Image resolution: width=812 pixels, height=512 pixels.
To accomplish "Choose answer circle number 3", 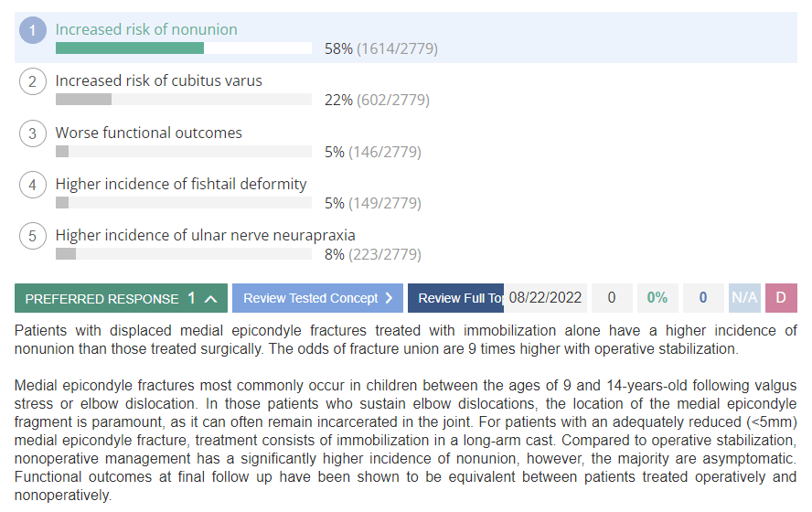I will tap(33, 133).
